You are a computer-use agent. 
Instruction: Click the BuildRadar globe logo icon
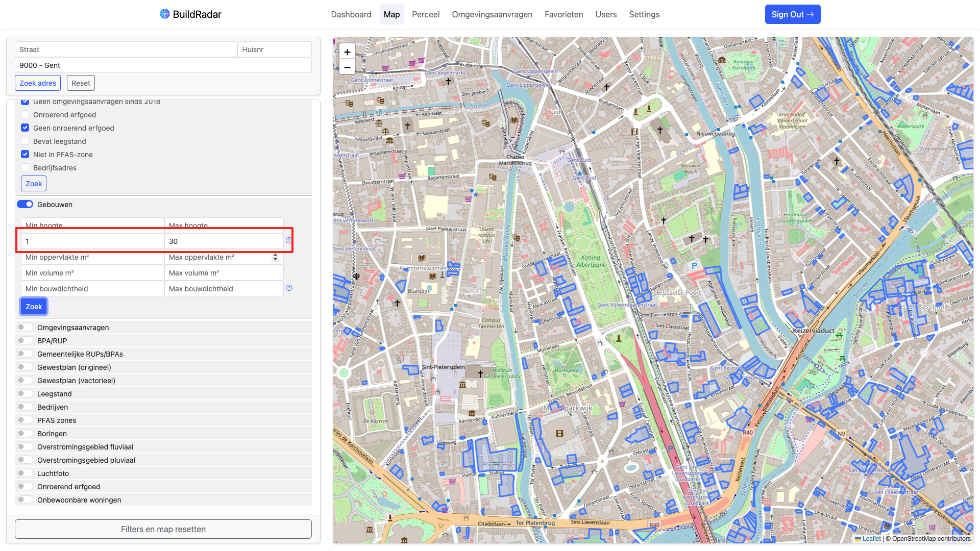pyautogui.click(x=164, y=14)
